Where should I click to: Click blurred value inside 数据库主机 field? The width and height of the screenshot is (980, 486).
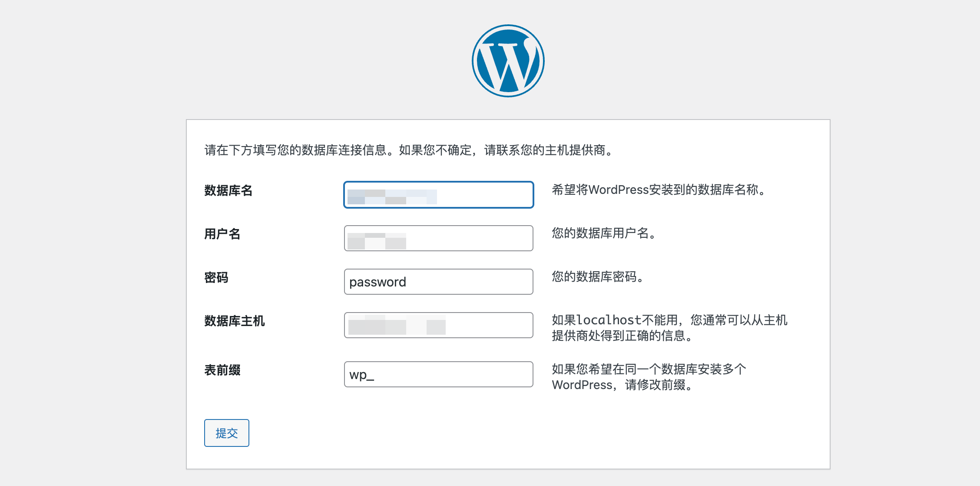(x=397, y=325)
